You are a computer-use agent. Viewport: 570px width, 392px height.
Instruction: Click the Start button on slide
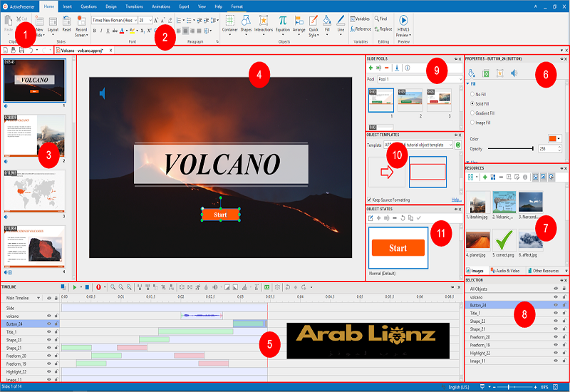(x=221, y=215)
